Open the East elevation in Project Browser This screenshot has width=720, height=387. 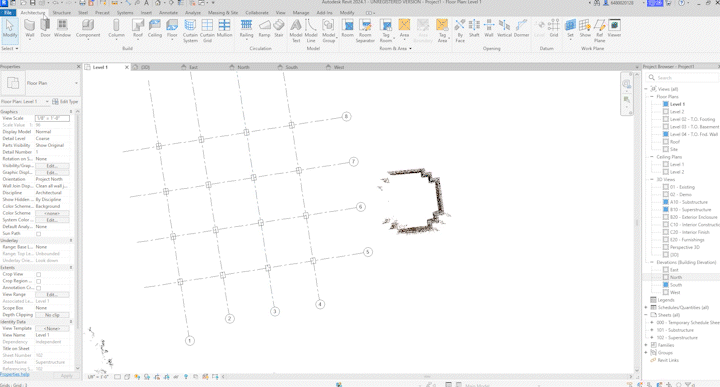674,270
